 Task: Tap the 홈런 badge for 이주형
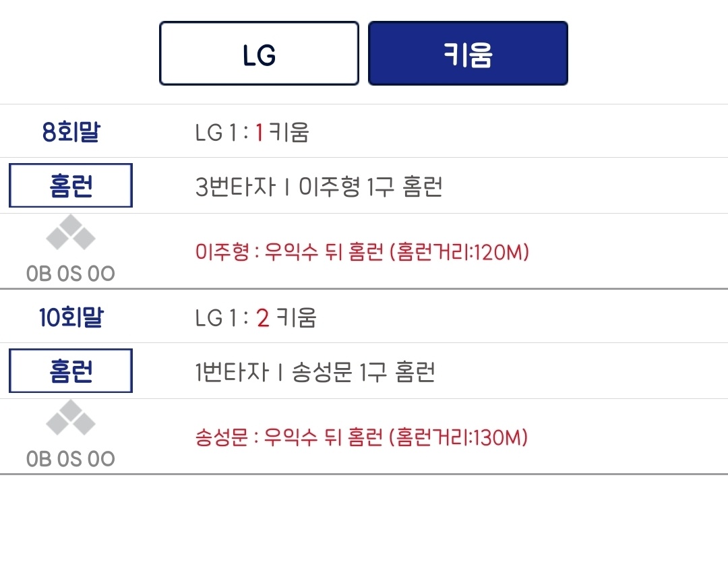click(70, 185)
